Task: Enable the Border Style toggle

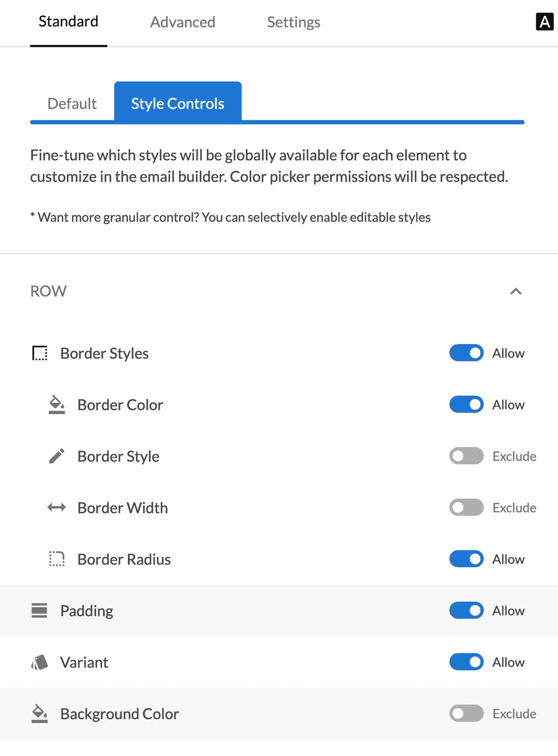Action: click(x=466, y=456)
